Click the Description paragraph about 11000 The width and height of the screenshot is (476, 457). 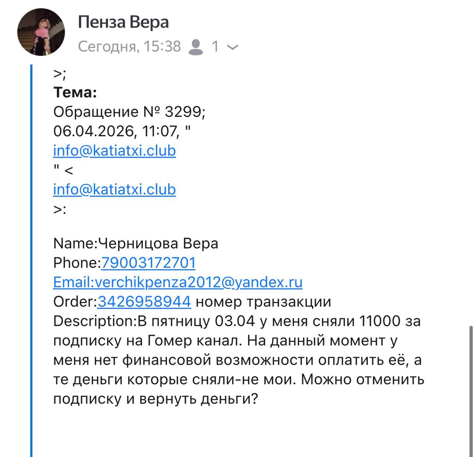238,340
